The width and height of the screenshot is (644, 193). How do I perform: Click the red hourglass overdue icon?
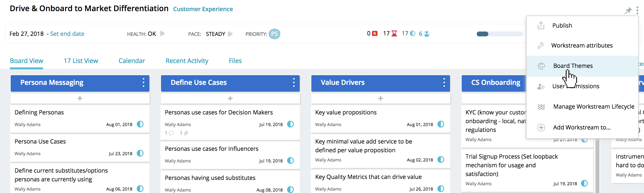pyautogui.click(x=394, y=33)
